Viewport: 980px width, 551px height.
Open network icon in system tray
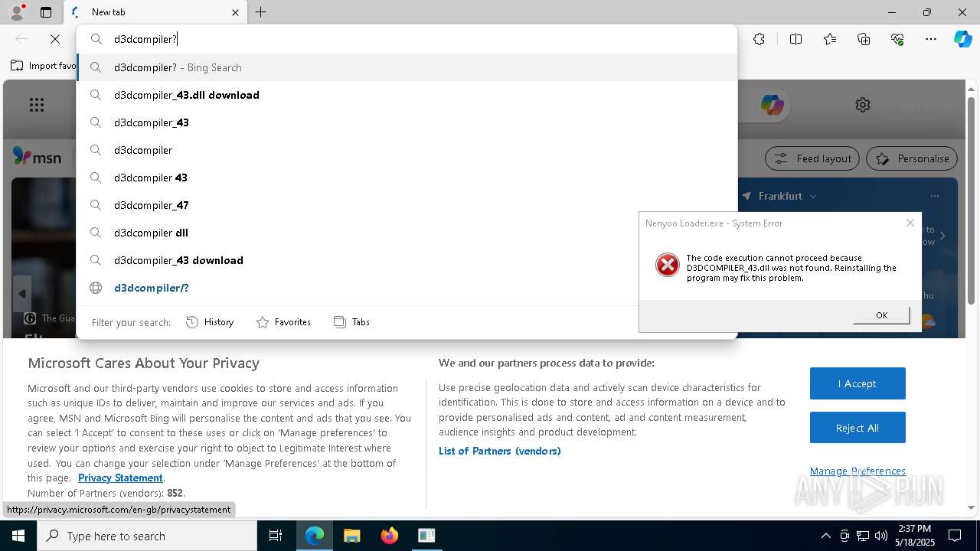click(863, 536)
